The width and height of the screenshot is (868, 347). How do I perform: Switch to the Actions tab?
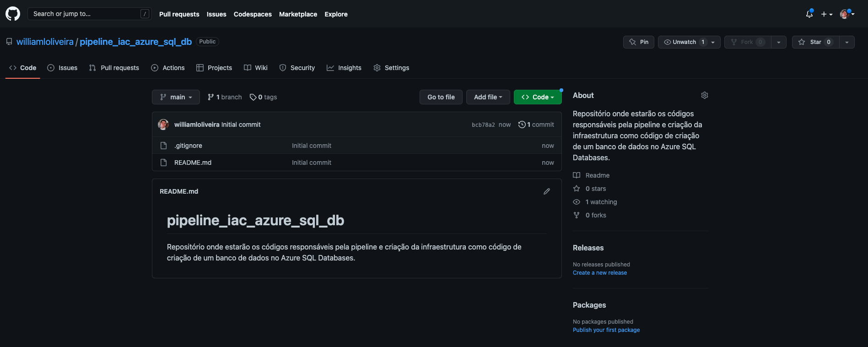pos(168,68)
